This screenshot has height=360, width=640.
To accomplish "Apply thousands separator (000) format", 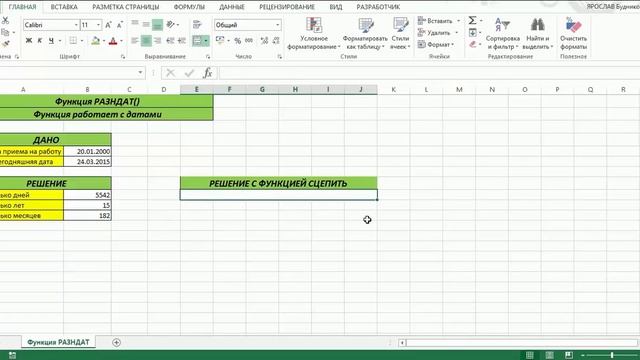I will [249, 40].
